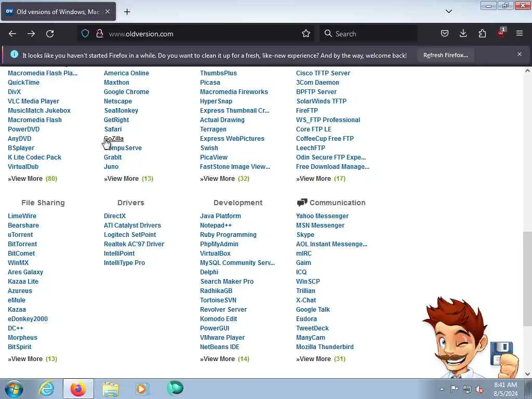Open the VirtualBox link
Screen dimensions: 532x399
coord(215,254)
